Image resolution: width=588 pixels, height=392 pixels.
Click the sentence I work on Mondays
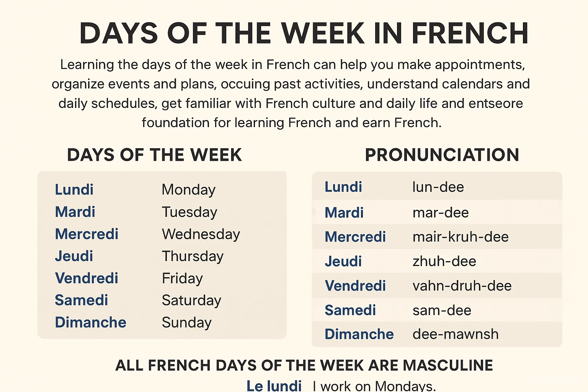coord(374,386)
